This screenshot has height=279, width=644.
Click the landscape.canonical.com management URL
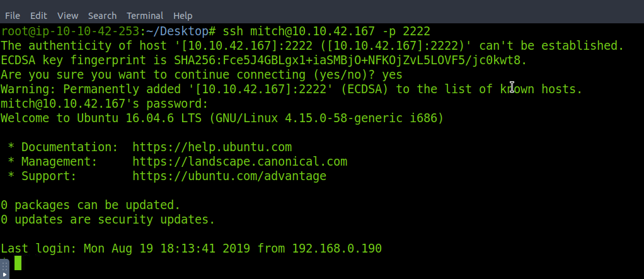pyautogui.click(x=239, y=162)
